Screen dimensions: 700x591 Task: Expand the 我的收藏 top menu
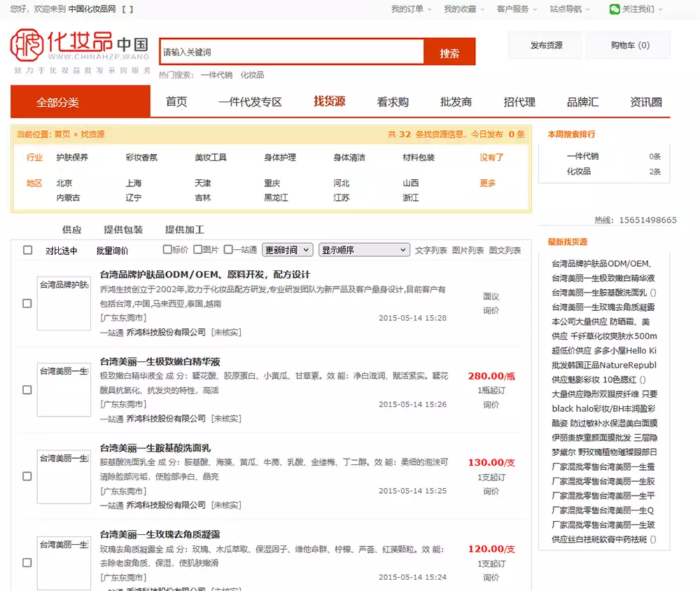pyautogui.click(x=464, y=9)
